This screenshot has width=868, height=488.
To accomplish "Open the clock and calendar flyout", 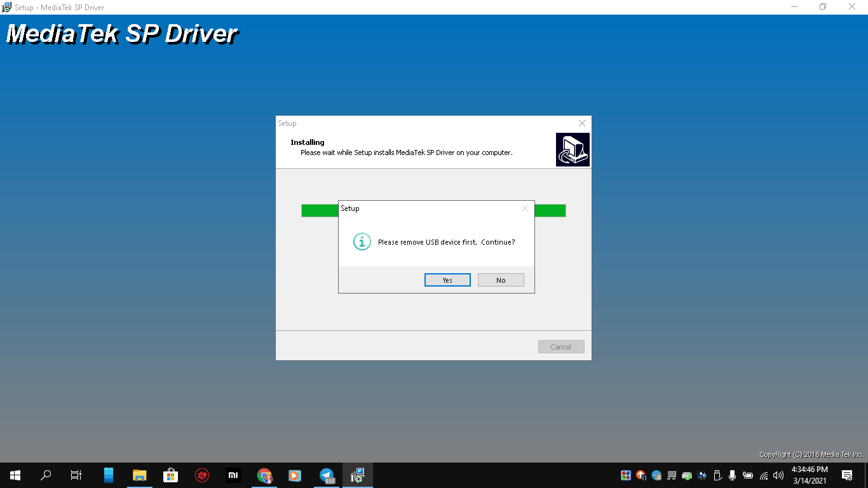I will tap(810, 475).
